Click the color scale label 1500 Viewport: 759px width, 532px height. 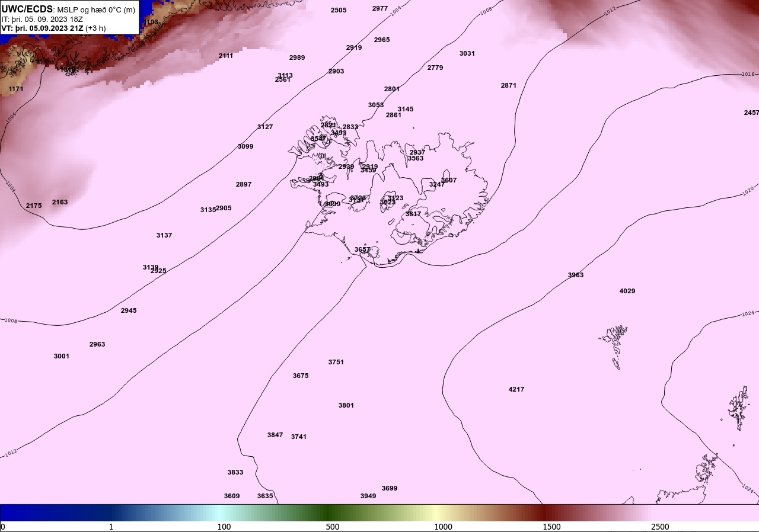click(x=551, y=527)
